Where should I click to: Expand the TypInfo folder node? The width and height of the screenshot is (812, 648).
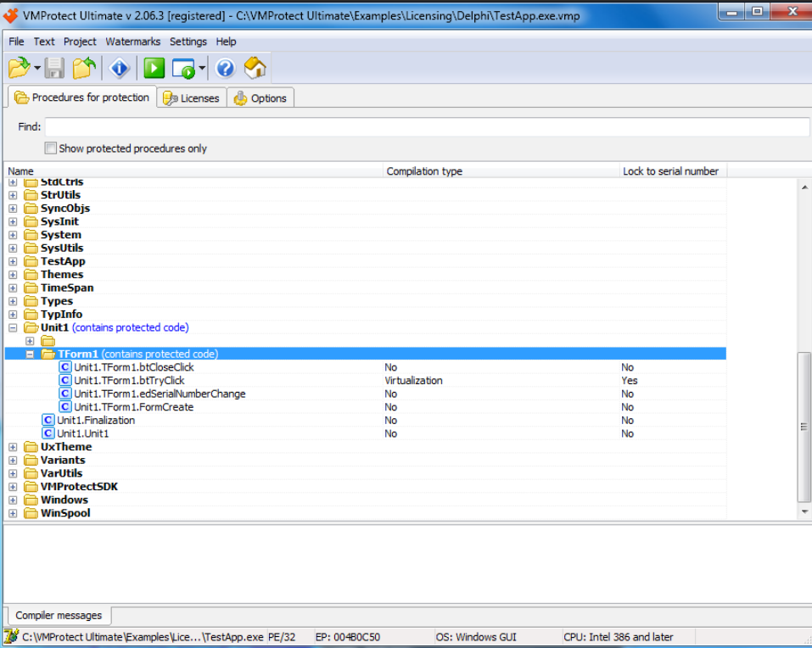[13, 315]
